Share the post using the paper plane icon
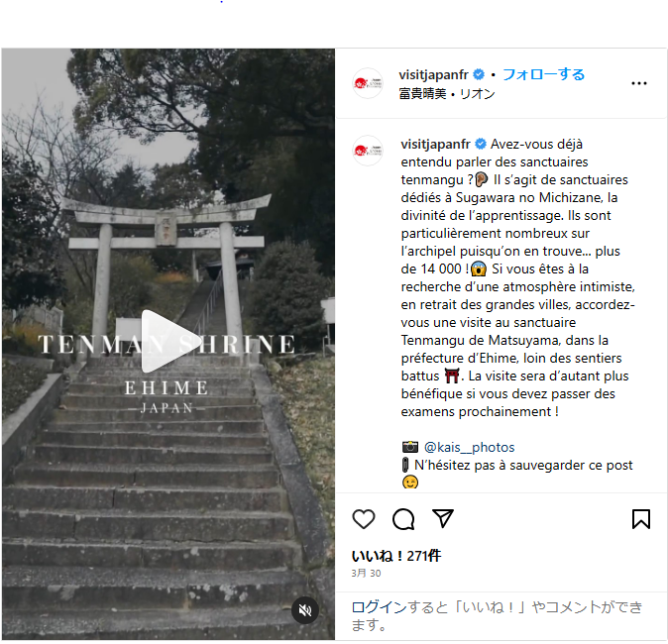This screenshot has width=668, height=644. 443,518
